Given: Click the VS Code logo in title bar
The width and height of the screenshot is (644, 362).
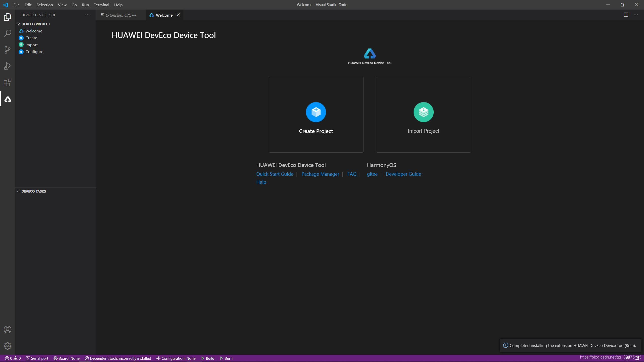Looking at the screenshot, I should click(6, 5).
